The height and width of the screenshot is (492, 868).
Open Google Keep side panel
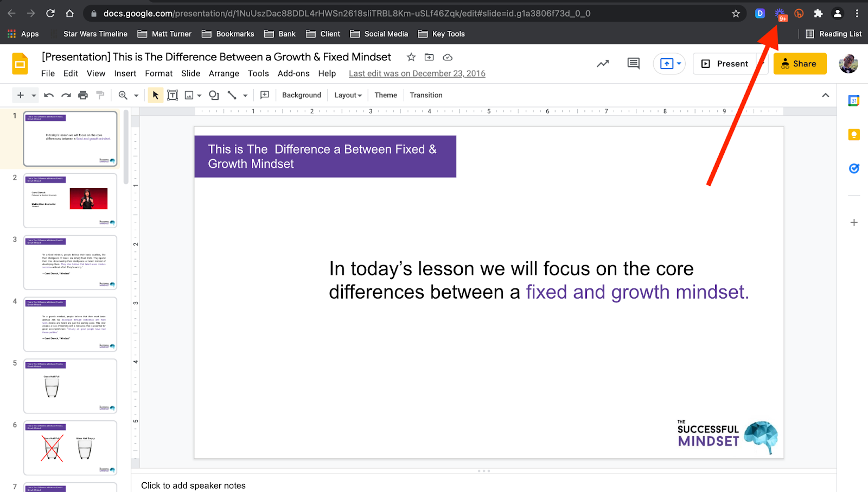click(x=854, y=134)
